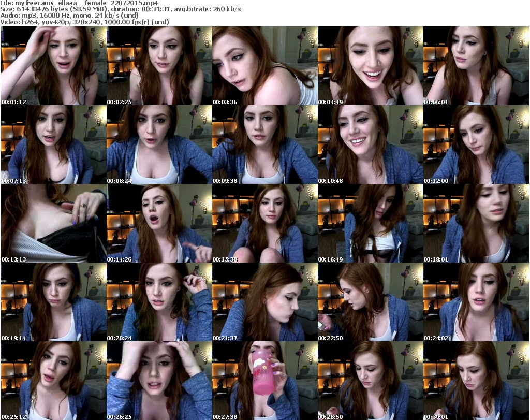Select the thumbnail stamped 00:20:24
530x420 pixels.
[159, 302]
